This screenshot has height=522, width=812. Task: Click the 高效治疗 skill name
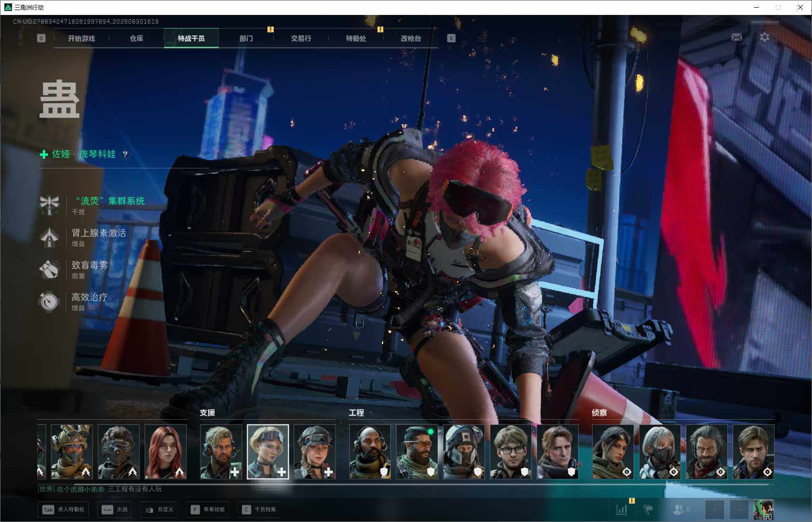(x=89, y=297)
